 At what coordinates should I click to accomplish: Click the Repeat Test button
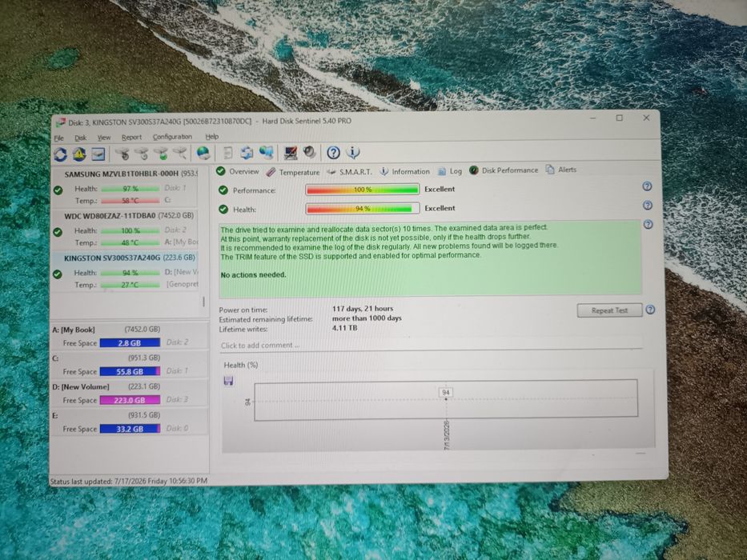pos(609,310)
